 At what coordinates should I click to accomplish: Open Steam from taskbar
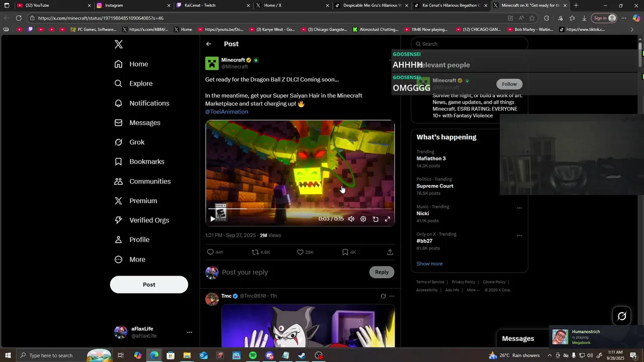[x=302, y=355]
